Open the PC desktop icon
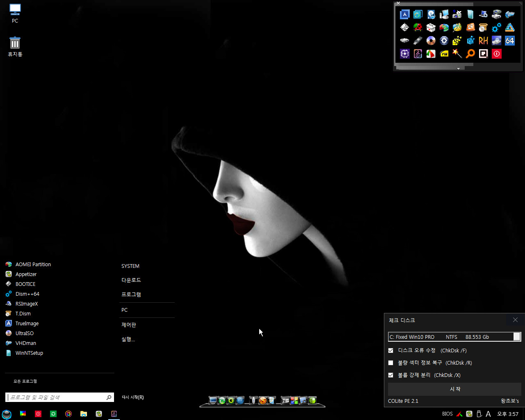The image size is (525, 420). pos(15,13)
